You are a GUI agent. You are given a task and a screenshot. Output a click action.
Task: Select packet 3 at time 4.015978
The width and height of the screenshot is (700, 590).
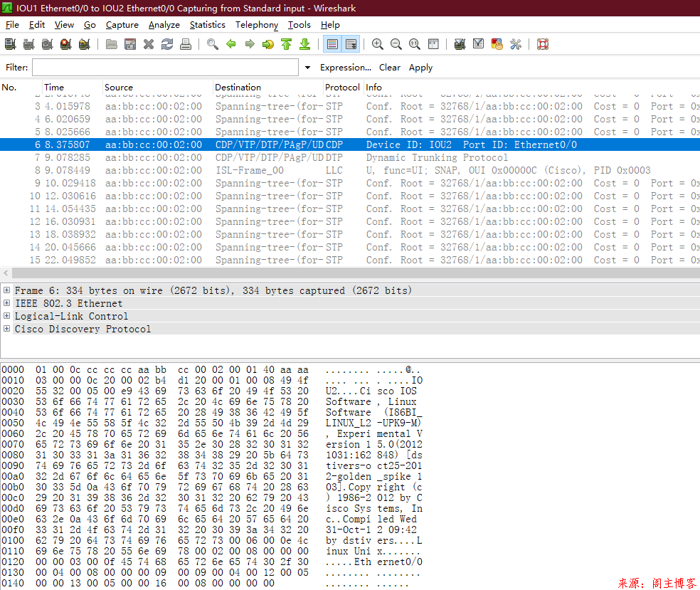click(350, 106)
